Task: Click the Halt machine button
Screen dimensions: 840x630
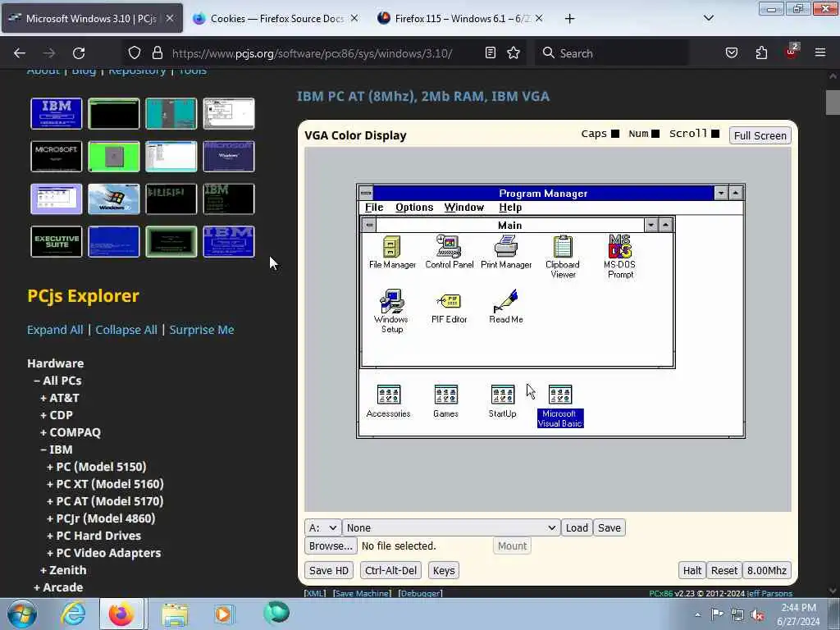Action: point(692,571)
